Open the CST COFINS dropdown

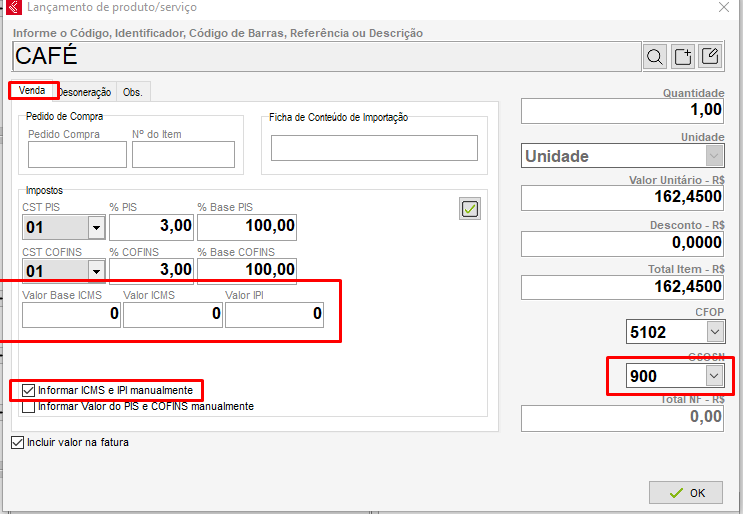(x=96, y=271)
